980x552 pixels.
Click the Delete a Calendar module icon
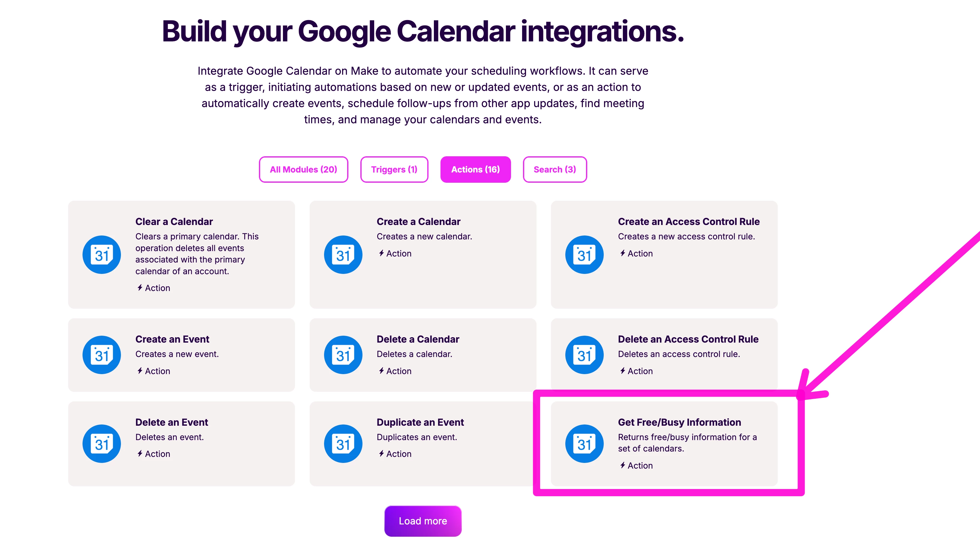click(343, 355)
